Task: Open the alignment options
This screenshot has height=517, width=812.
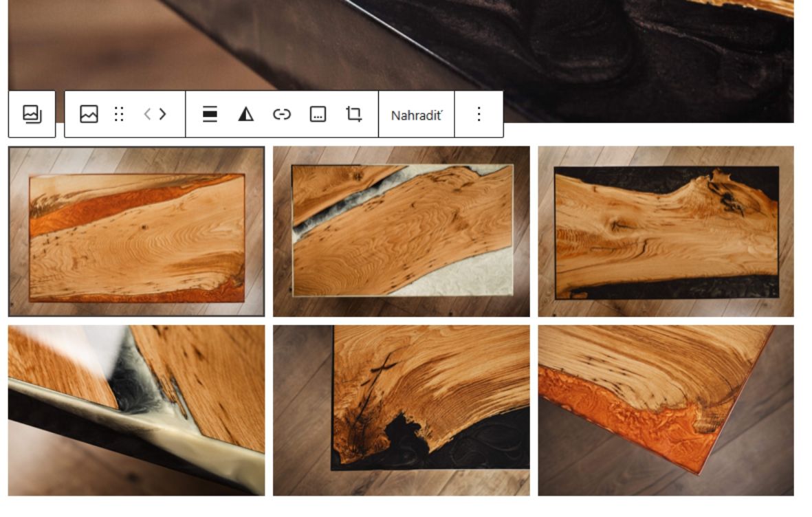Action: click(210, 114)
